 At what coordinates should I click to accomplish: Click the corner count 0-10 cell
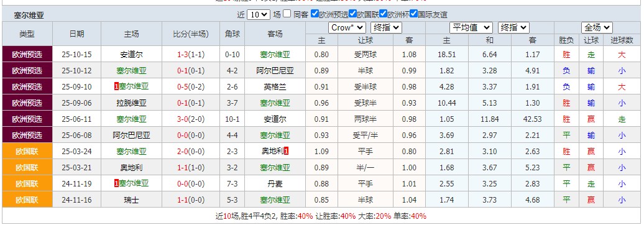point(232,54)
